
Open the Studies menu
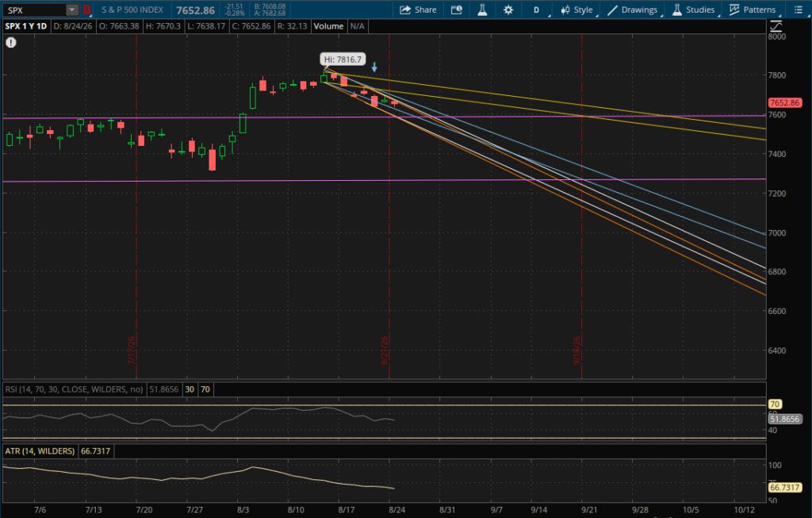coord(693,10)
